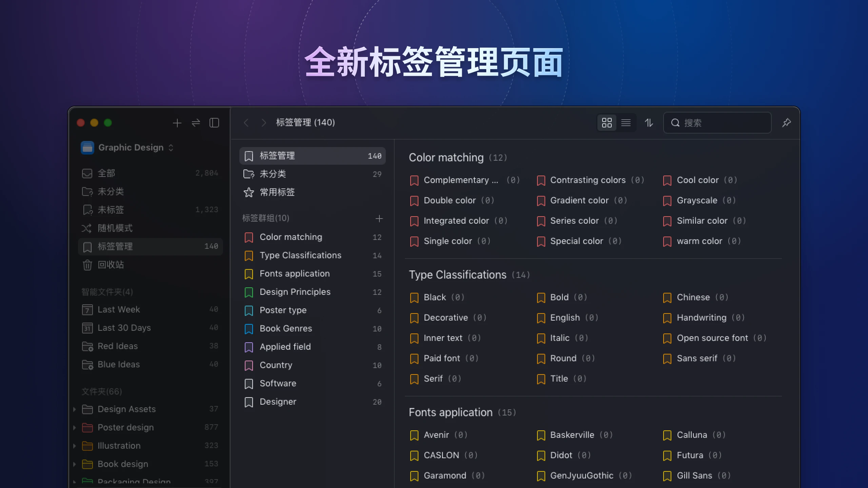Open the 回收站 trash

[x=150, y=265]
